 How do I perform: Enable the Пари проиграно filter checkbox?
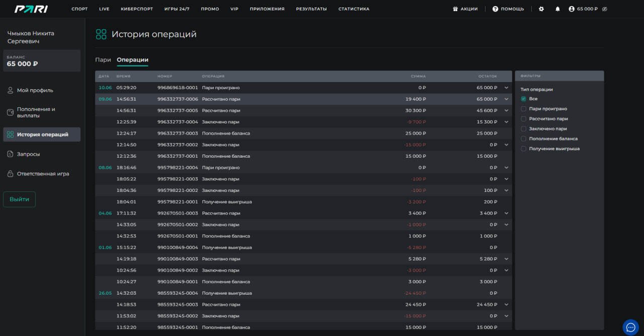(524, 109)
